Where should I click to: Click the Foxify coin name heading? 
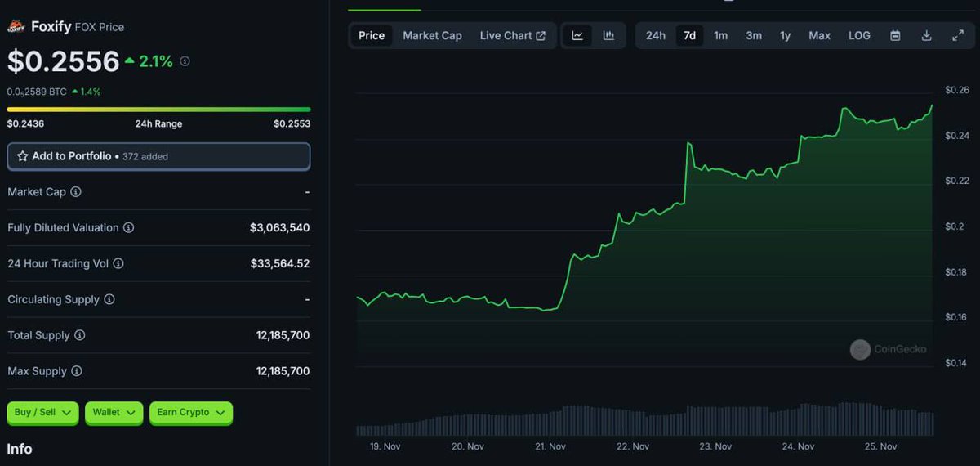pos(51,27)
